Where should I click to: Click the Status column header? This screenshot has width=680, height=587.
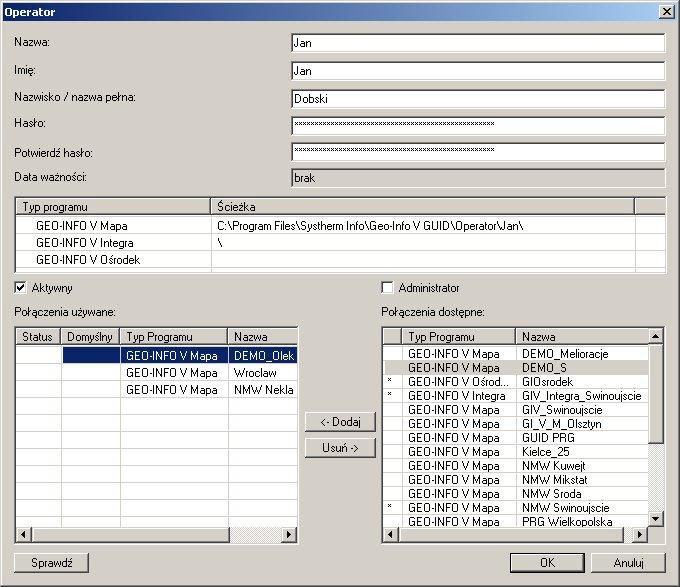38,336
